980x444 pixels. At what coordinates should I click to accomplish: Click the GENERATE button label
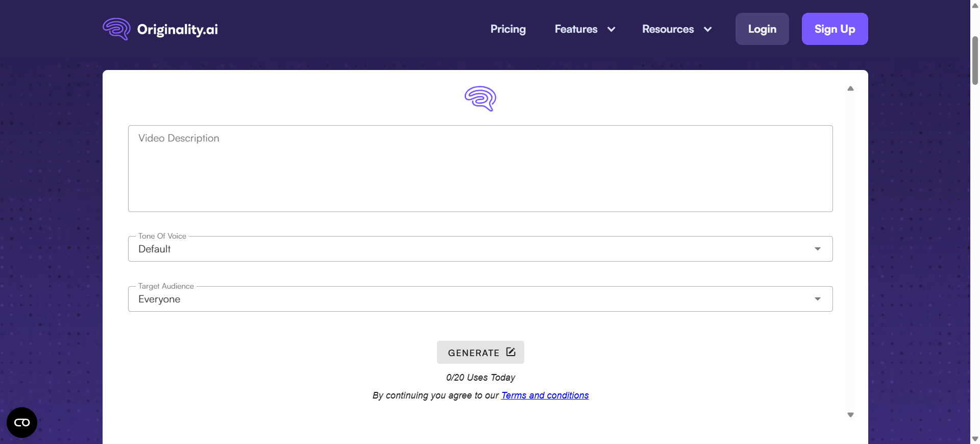473,353
